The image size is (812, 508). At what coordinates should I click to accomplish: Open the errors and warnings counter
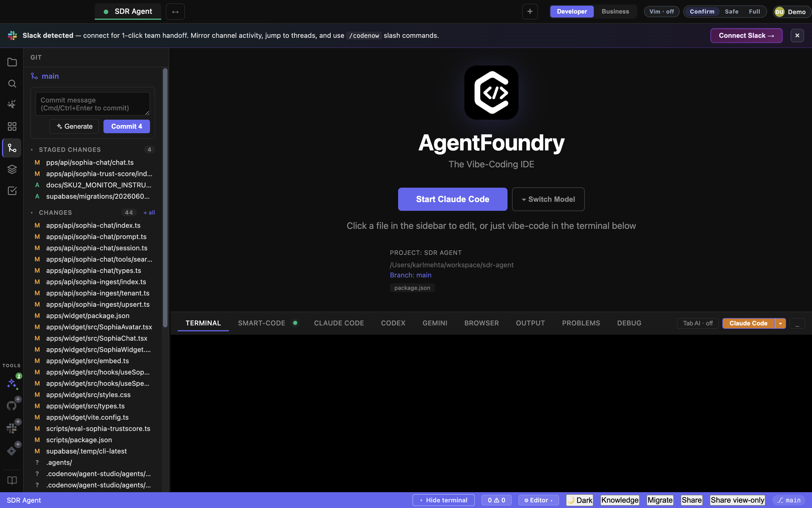pos(496,500)
